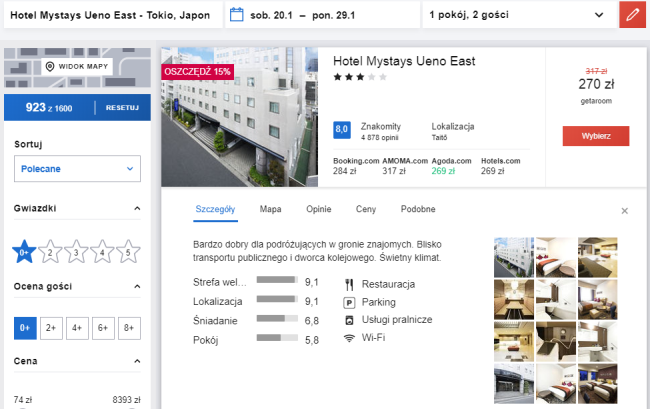
Task: Switch to the Ceny tab
Action: point(366,209)
